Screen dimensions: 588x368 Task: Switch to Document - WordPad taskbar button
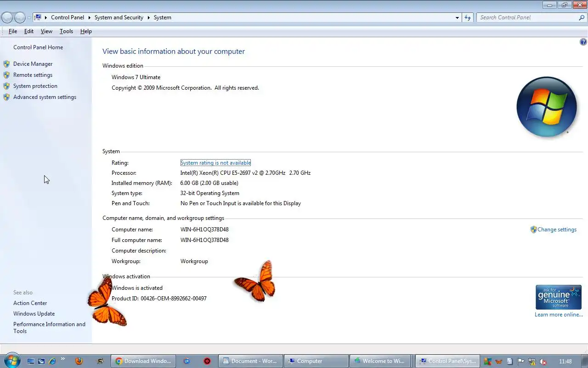click(250, 361)
